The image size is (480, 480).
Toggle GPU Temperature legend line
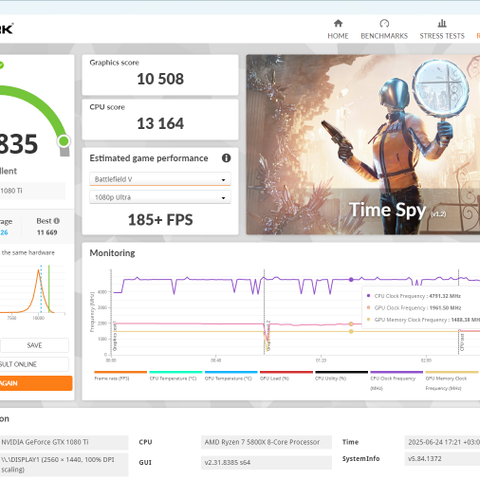click(231, 376)
